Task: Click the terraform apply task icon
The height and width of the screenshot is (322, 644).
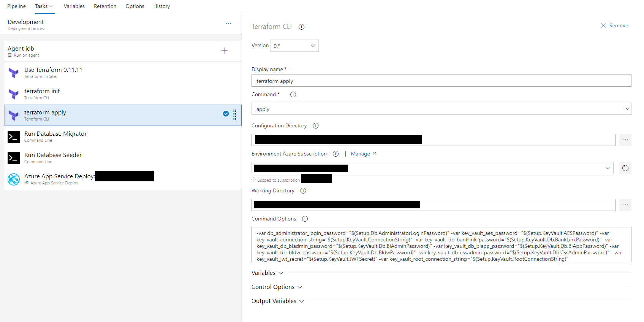Action: pyautogui.click(x=14, y=115)
